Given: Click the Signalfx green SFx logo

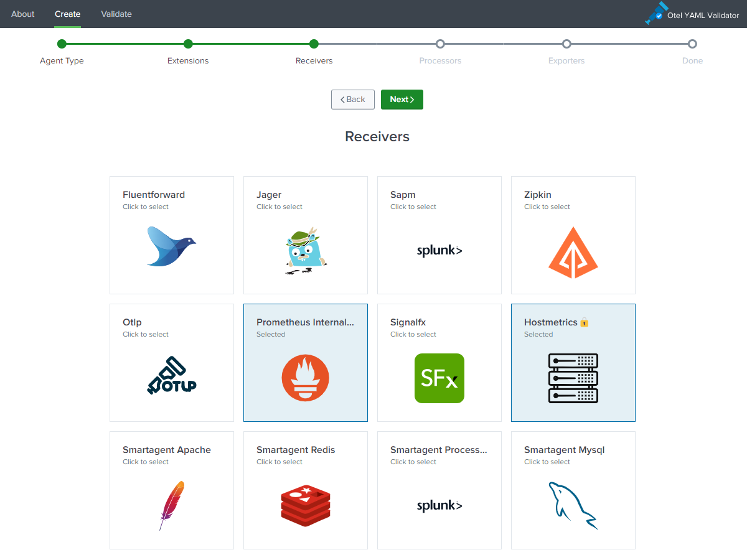Looking at the screenshot, I should [439, 378].
